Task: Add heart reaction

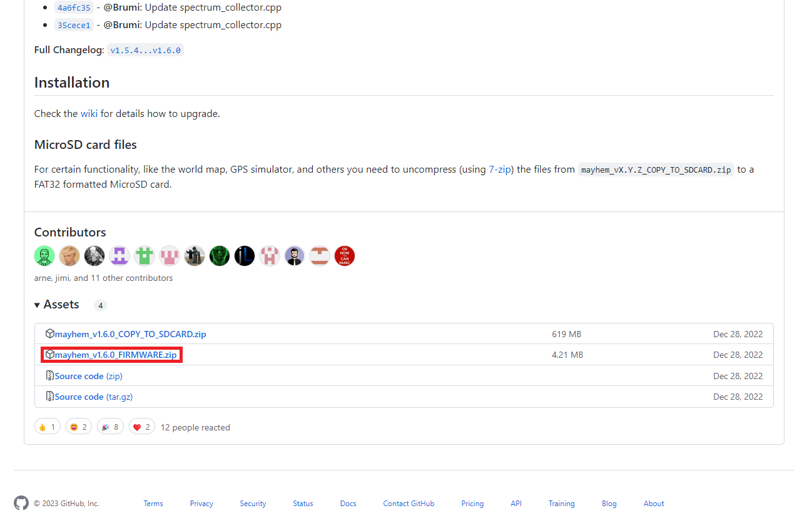Action: (x=142, y=427)
